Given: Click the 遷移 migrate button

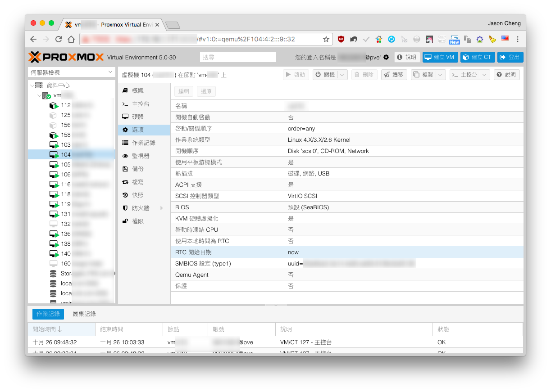Looking at the screenshot, I should (x=394, y=75).
